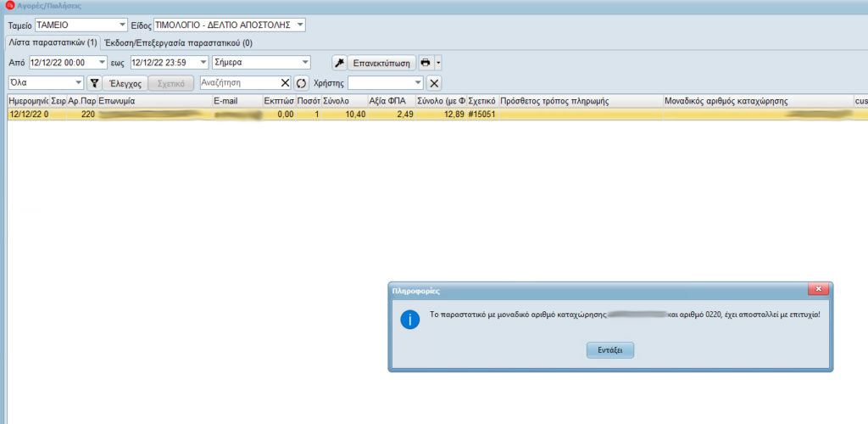Expand the Είδος document type dropdown
Screen dimensions: 868x424
300,25
